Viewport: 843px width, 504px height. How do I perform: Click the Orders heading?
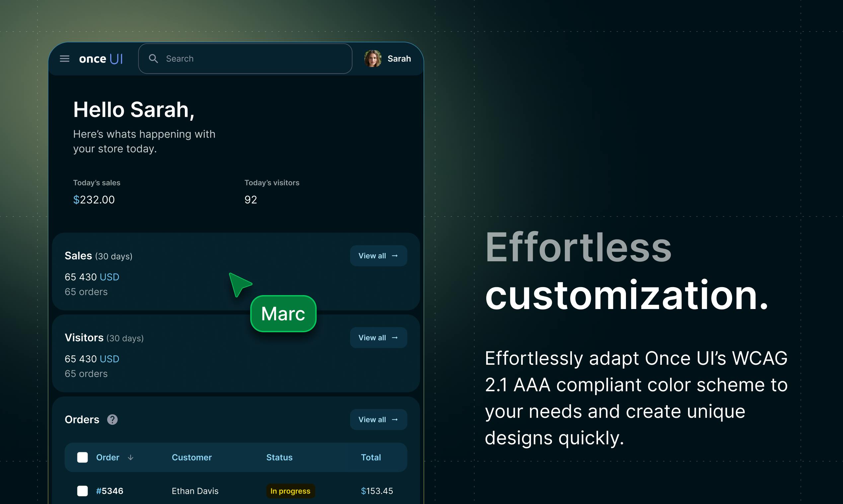pyautogui.click(x=82, y=420)
